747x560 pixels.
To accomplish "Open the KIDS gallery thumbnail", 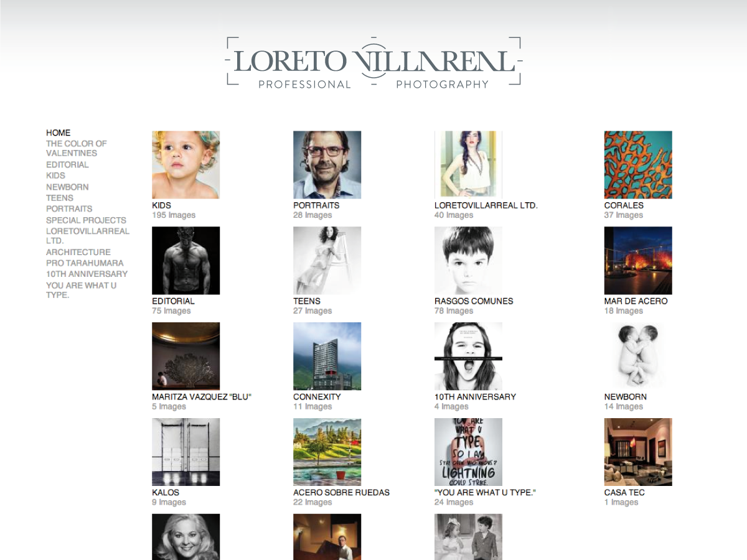I will (x=185, y=164).
